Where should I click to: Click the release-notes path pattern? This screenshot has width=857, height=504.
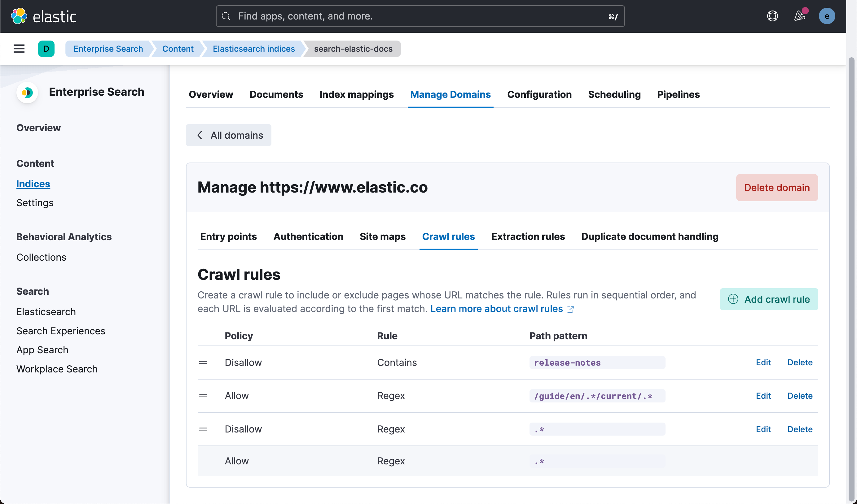tap(597, 362)
